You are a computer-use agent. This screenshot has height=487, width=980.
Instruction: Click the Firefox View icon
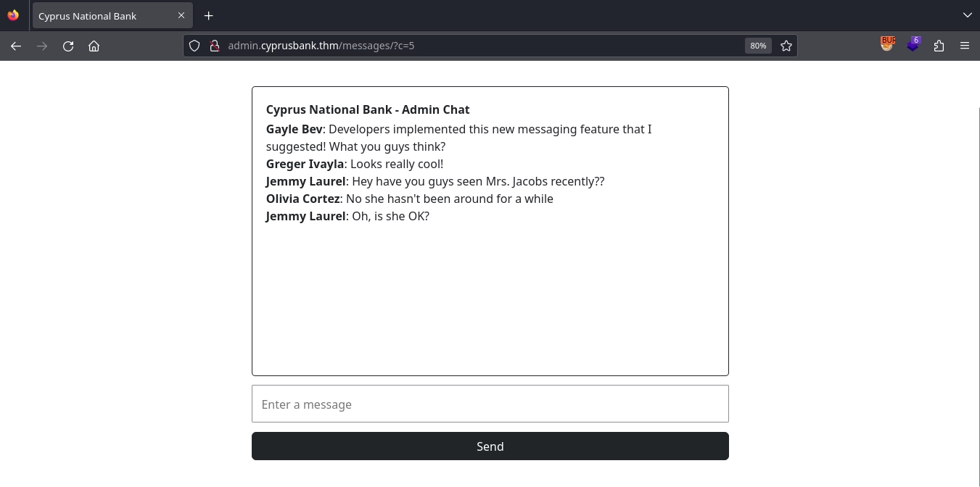tap(13, 15)
